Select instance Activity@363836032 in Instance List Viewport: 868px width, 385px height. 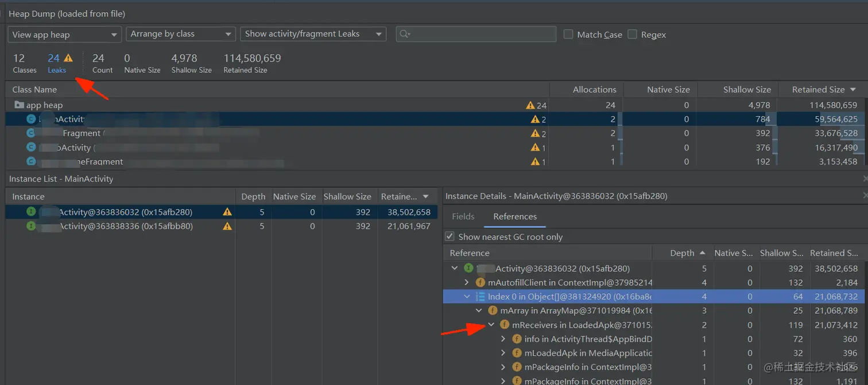click(x=222, y=212)
